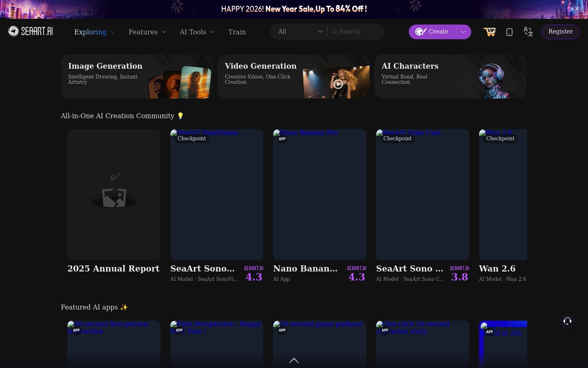Expand the Create button dropdown arrow
588x368 pixels.
pyautogui.click(x=463, y=31)
